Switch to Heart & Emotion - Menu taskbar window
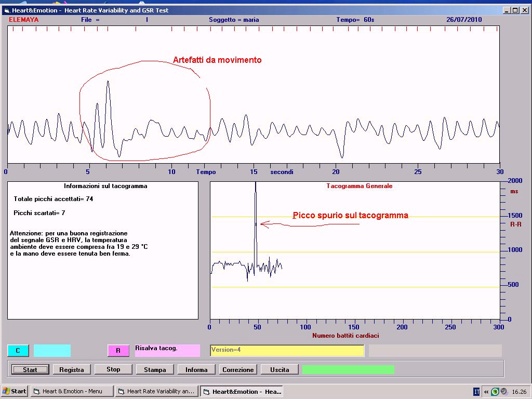 (72, 391)
